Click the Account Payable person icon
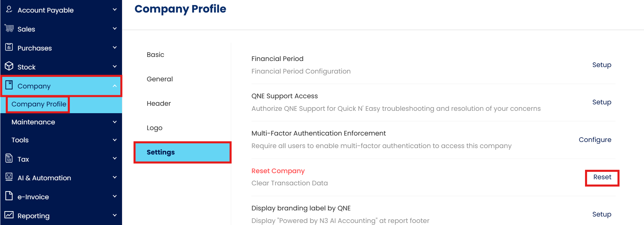The height and width of the screenshot is (225, 644). click(x=9, y=9)
